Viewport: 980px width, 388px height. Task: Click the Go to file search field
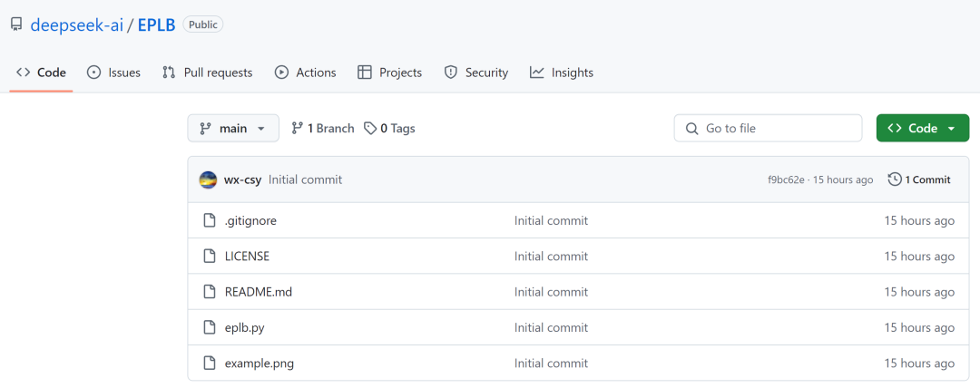(x=768, y=129)
